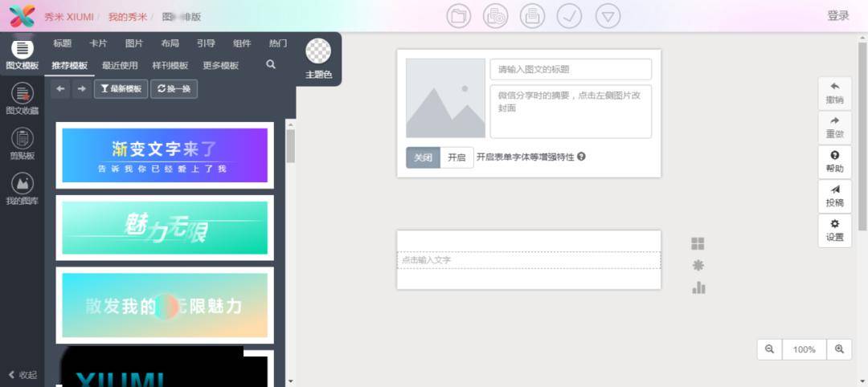The height and width of the screenshot is (387, 868).
Task: Open 我的图库 image library
Action: (x=23, y=189)
